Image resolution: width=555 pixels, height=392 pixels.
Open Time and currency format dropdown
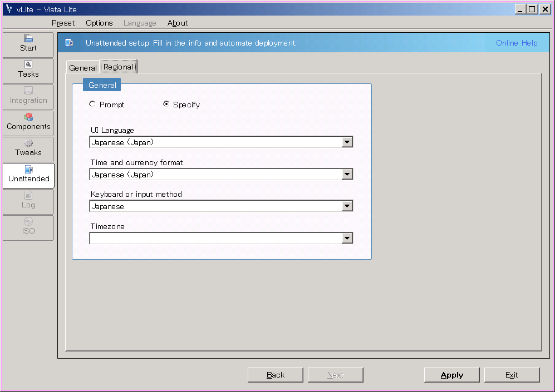click(347, 175)
